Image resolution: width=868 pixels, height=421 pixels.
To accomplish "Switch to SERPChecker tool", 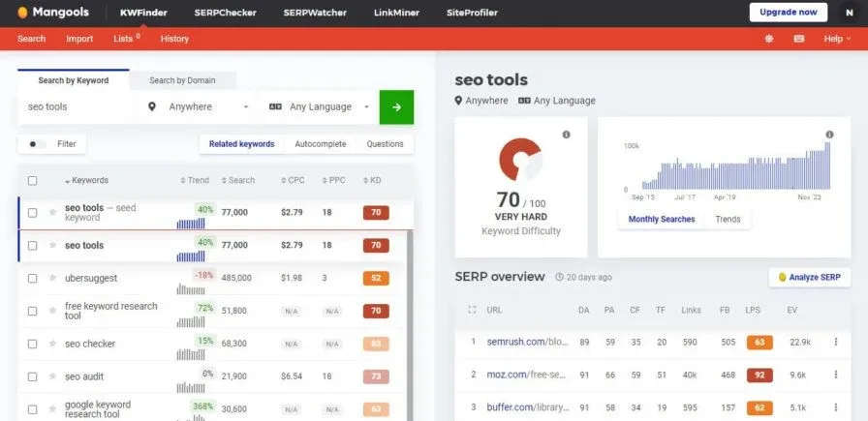I will point(226,13).
